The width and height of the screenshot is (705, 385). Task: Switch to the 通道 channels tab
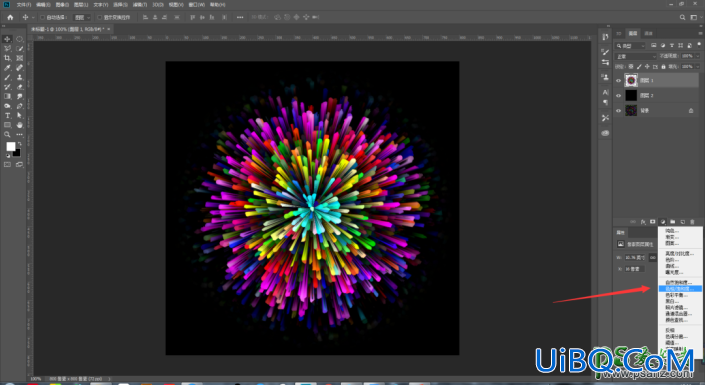[648, 33]
